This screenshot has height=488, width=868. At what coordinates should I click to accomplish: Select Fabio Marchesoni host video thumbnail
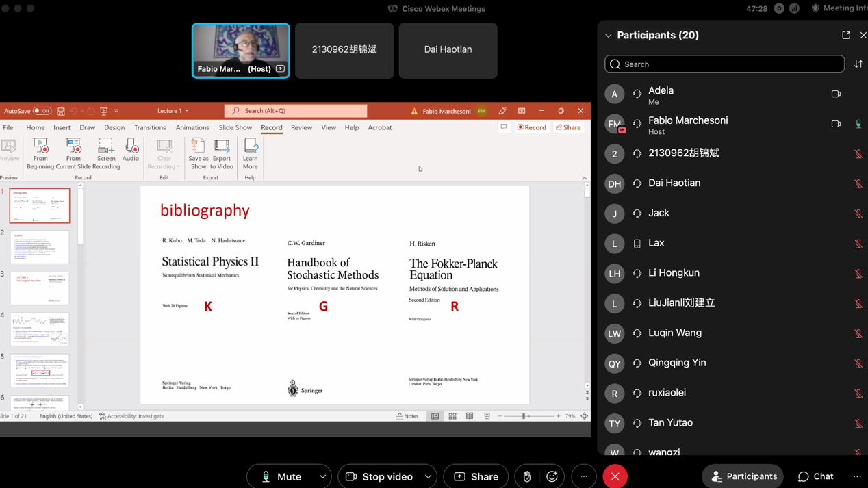pos(240,51)
